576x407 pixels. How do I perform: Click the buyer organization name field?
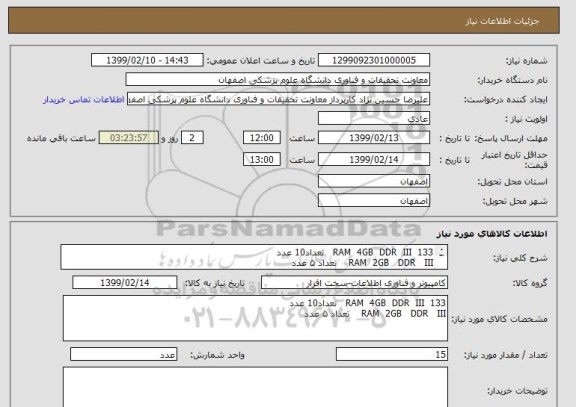pos(278,79)
